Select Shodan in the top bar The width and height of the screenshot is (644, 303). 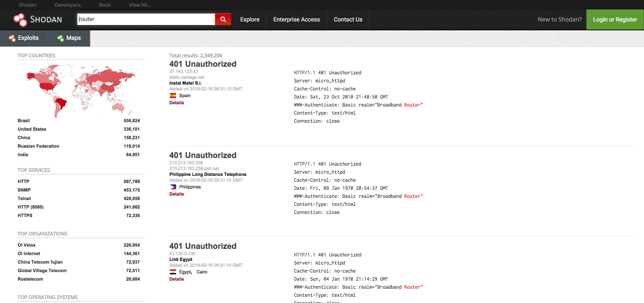(28, 5)
